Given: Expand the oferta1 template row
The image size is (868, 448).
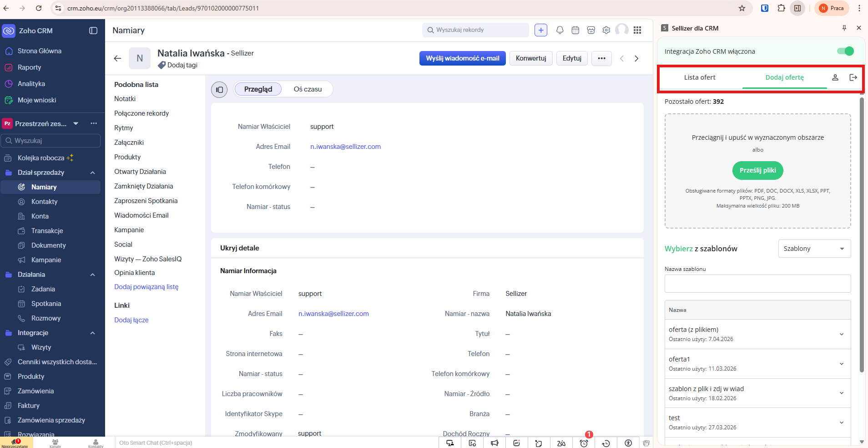Looking at the screenshot, I should point(841,364).
